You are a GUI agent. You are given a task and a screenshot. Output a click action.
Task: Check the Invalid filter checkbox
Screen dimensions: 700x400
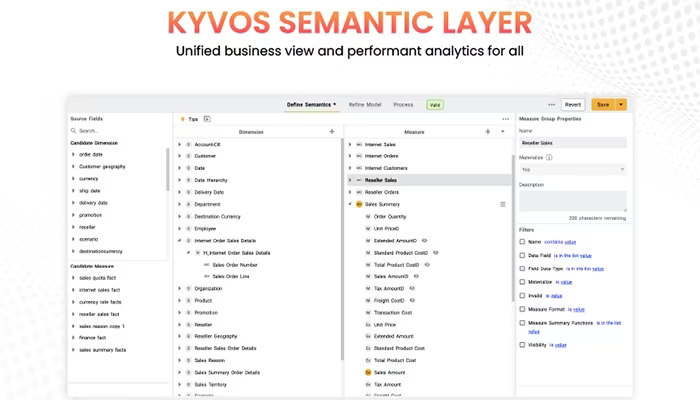pos(522,296)
